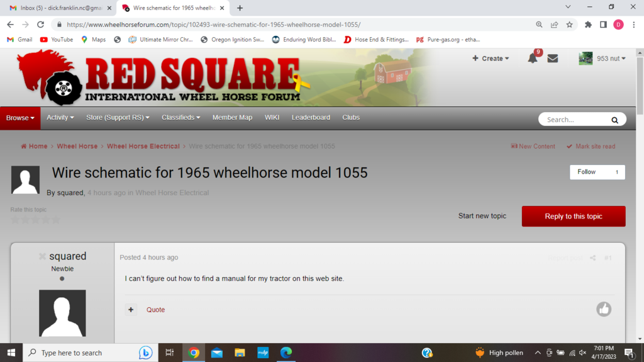Open Windows Start menu

point(11,353)
